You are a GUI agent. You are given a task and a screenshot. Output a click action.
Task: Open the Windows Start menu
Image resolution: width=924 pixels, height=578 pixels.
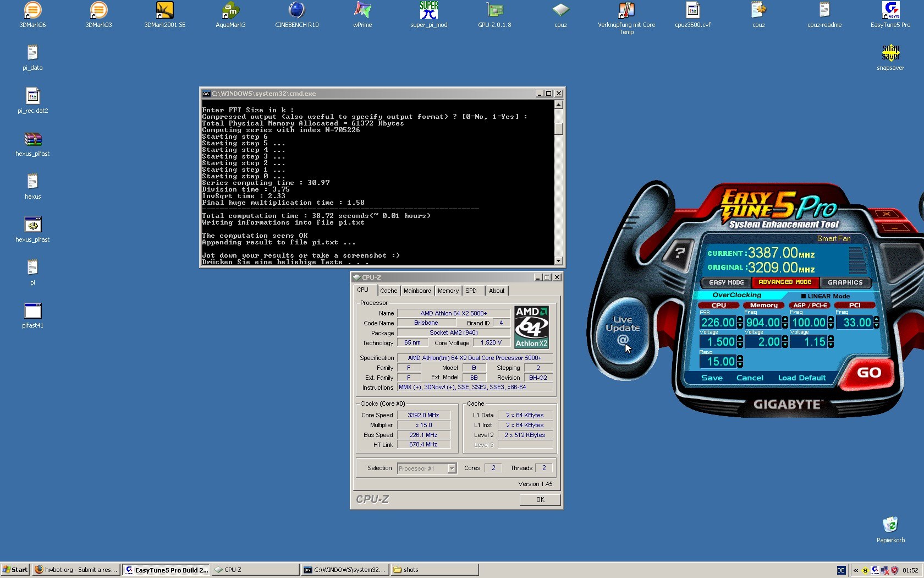click(15, 570)
